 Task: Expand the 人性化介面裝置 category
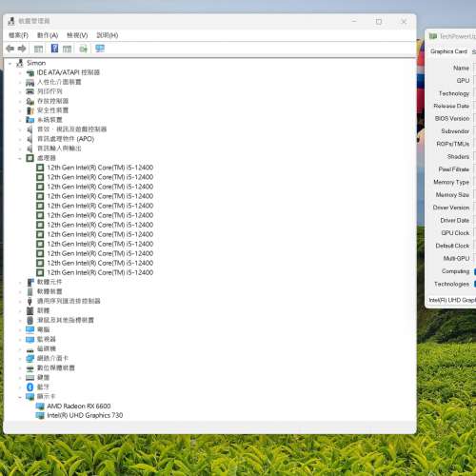pyautogui.click(x=20, y=82)
